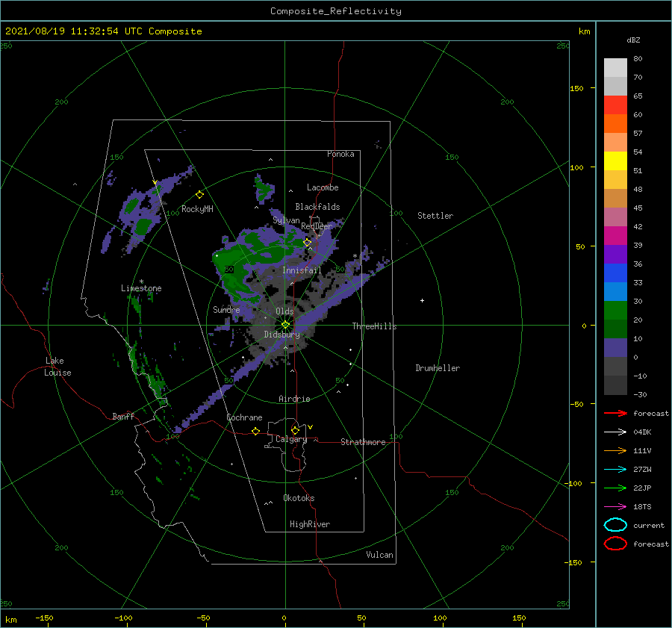Click the Ponoka city label
Image resolution: width=672 pixels, height=628 pixels.
[x=340, y=154]
